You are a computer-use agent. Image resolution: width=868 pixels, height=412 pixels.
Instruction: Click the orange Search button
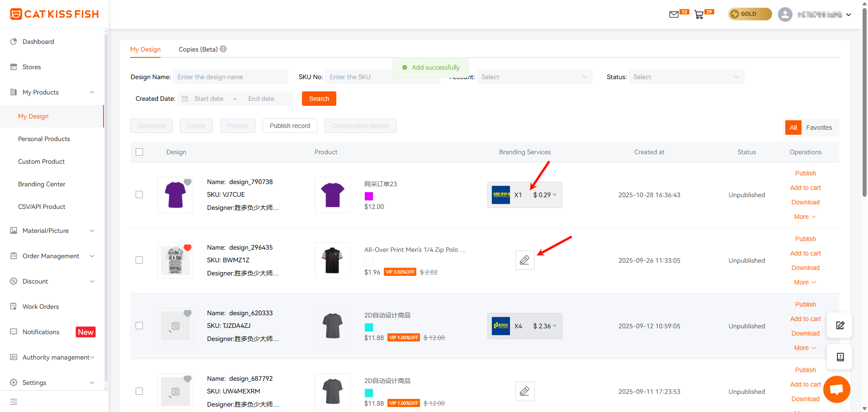coord(319,99)
